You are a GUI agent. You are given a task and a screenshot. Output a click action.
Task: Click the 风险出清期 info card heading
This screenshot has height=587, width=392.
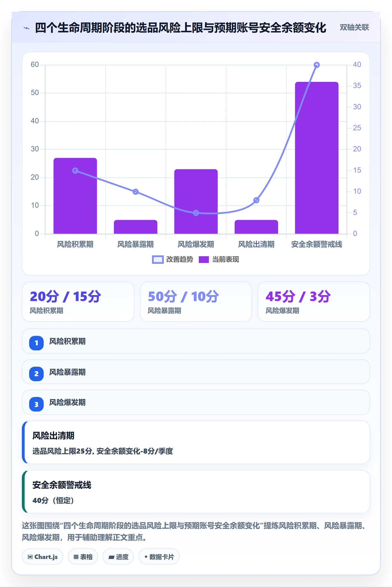pyautogui.click(x=53, y=436)
